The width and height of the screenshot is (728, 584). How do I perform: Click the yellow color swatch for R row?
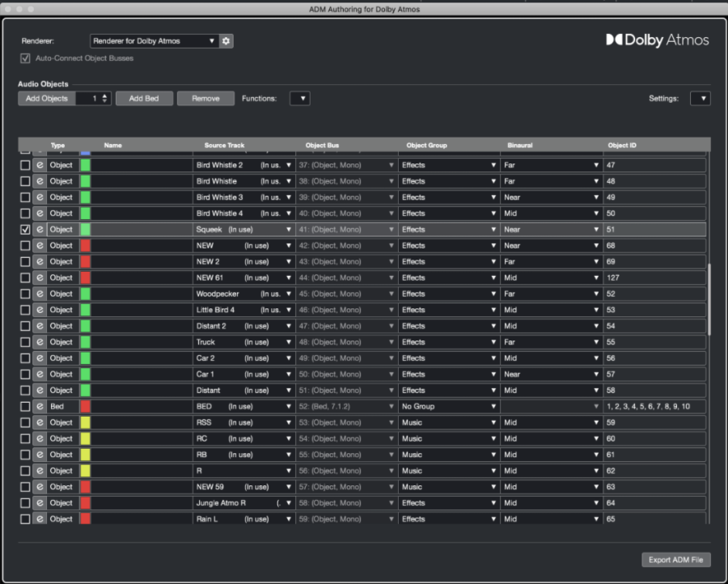[x=86, y=471]
